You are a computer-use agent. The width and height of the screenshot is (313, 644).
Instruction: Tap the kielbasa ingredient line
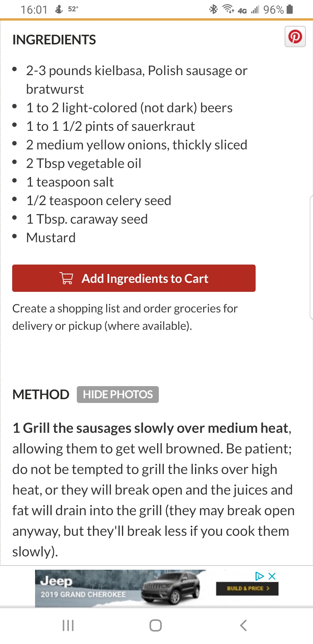click(x=137, y=79)
